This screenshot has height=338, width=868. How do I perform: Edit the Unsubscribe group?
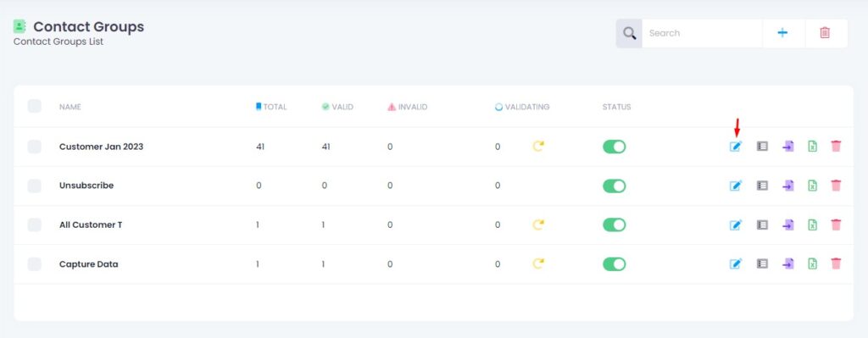[735, 186]
